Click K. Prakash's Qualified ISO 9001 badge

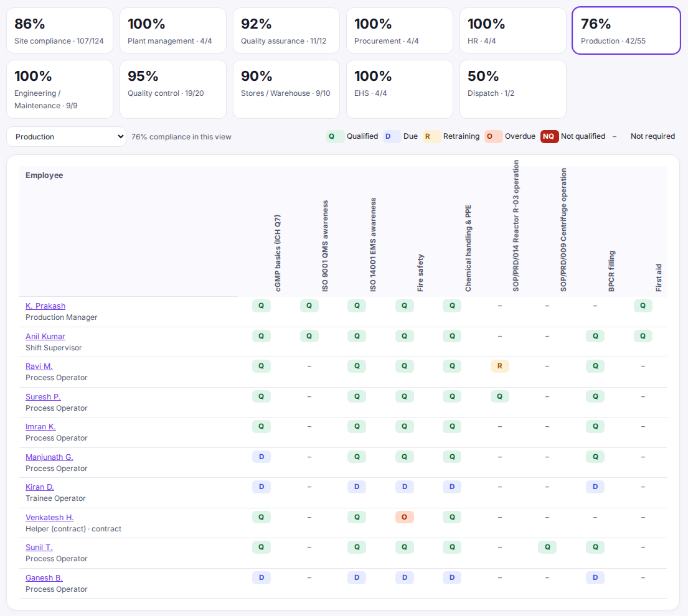tap(309, 306)
